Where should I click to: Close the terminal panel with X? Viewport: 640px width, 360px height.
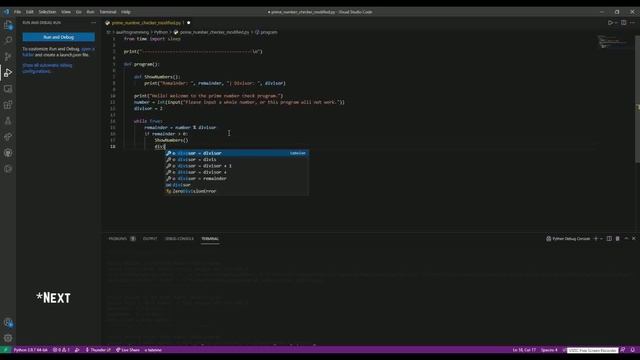click(634, 239)
